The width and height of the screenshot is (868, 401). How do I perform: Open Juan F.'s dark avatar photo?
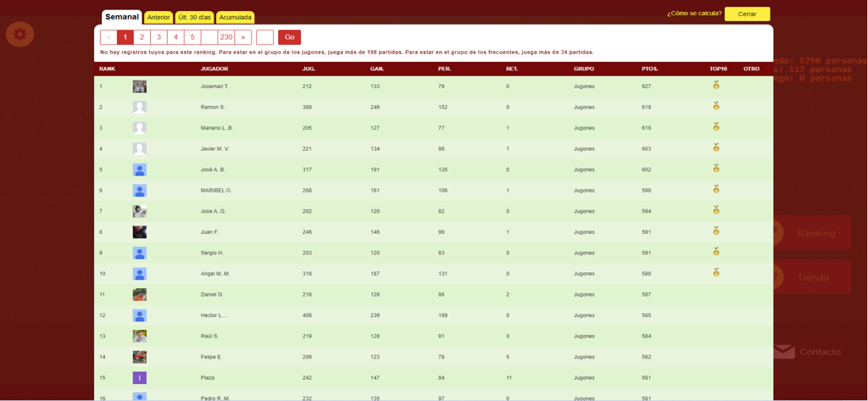click(140, 232)
